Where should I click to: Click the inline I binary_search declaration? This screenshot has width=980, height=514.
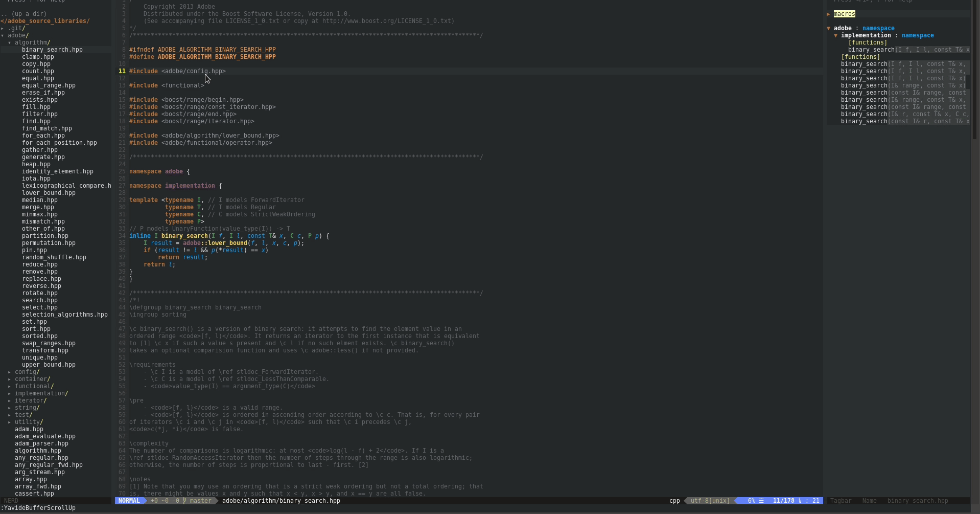229,236
